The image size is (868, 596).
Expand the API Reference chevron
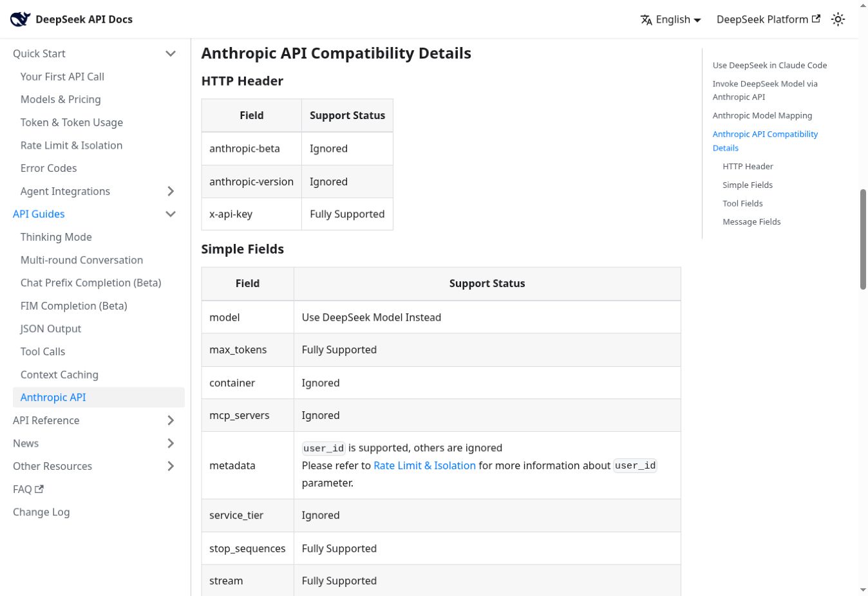[171, 420]
